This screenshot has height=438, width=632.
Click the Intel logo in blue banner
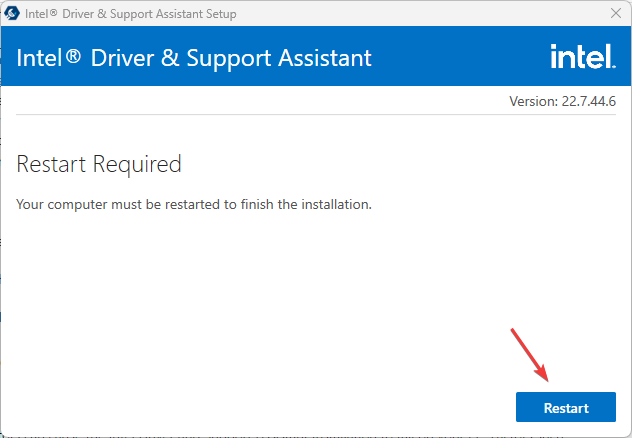[x=582, y=57]
